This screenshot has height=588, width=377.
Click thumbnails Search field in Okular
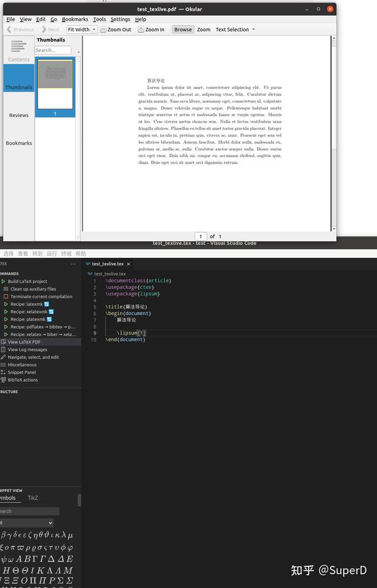tap(53, 50)
